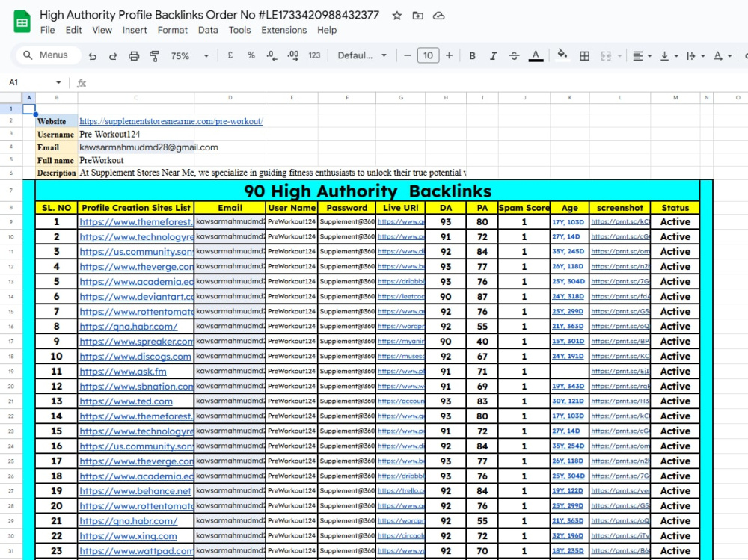The height and width of the screenshot is (560, 748).
Task: Format as currency with pound icon
Action: pos(230,55)
